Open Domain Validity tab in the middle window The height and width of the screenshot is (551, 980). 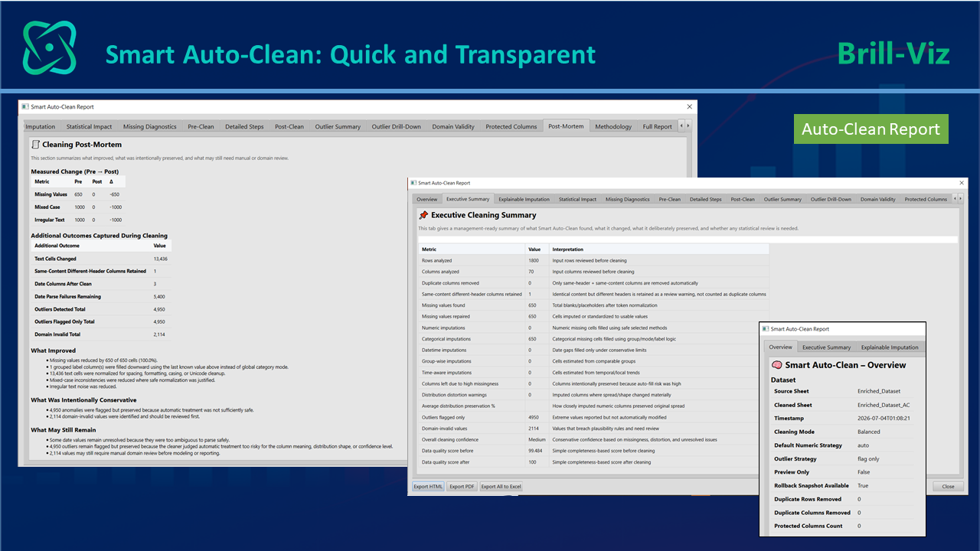pyautogui.click(x=877, y=199)
